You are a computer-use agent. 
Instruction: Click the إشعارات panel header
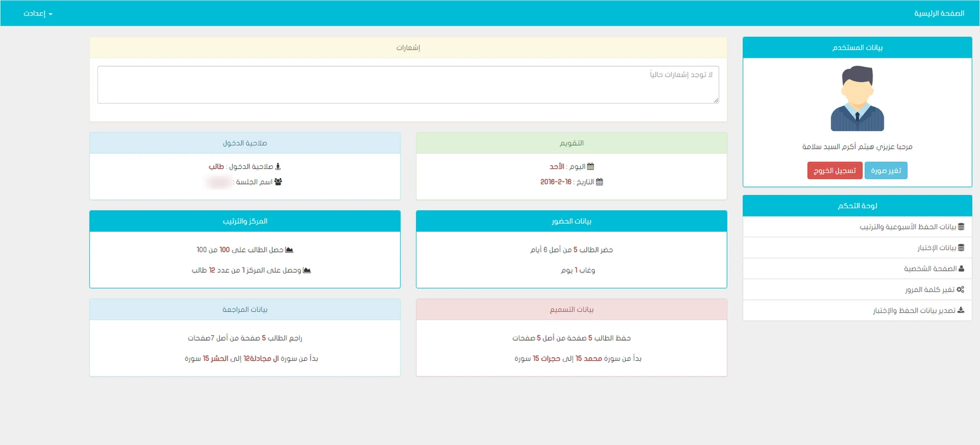408,47
